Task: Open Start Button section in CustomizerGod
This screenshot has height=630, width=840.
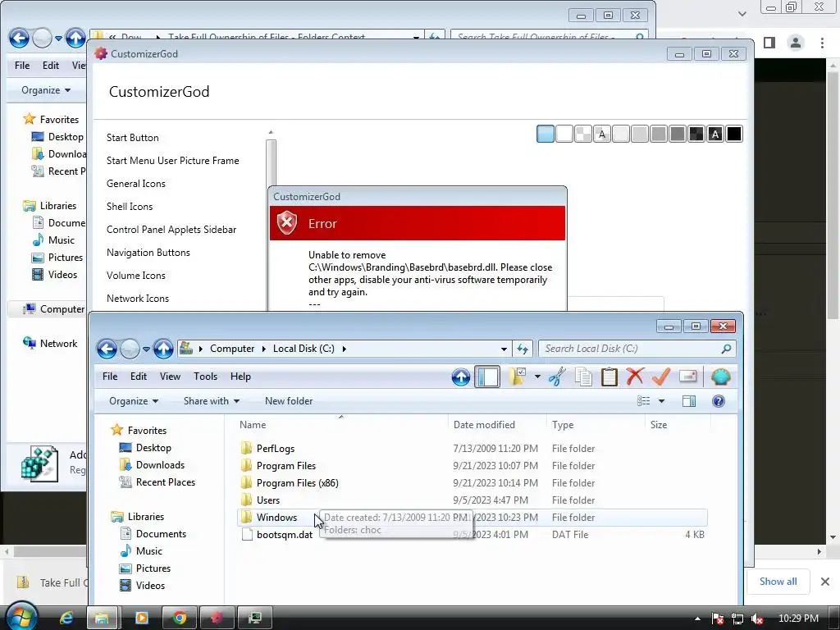Action: (x=132, y=138)
